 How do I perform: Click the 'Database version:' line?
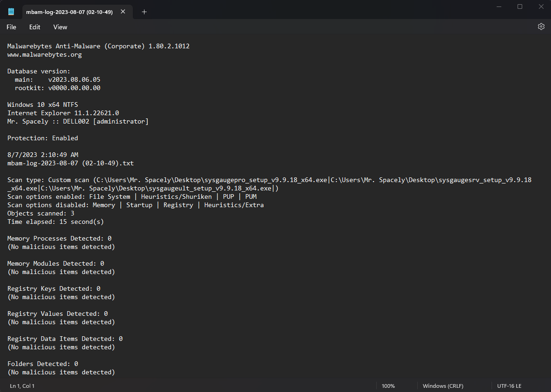tap(39, 71)
